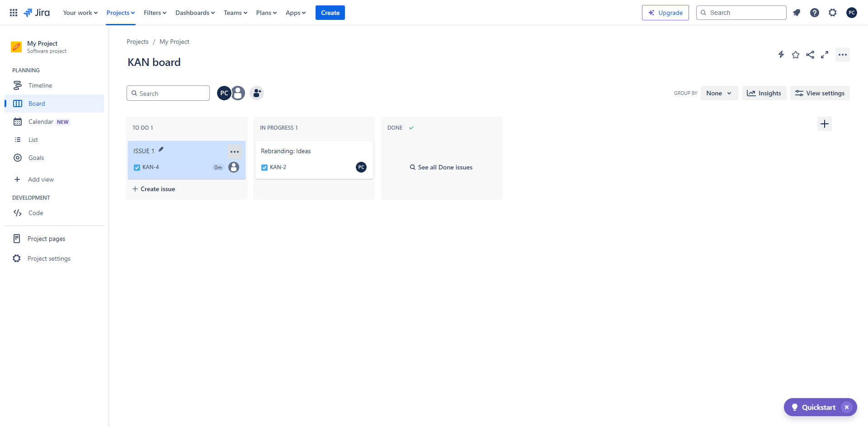Click Create issue in To Do column
Image resolution: width=868 pixels, height=427 pixels.
(154, 189)
